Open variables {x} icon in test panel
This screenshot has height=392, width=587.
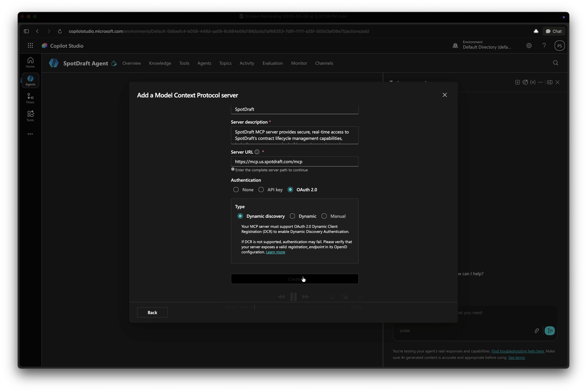pyautogui.click(x=533, y=82)
